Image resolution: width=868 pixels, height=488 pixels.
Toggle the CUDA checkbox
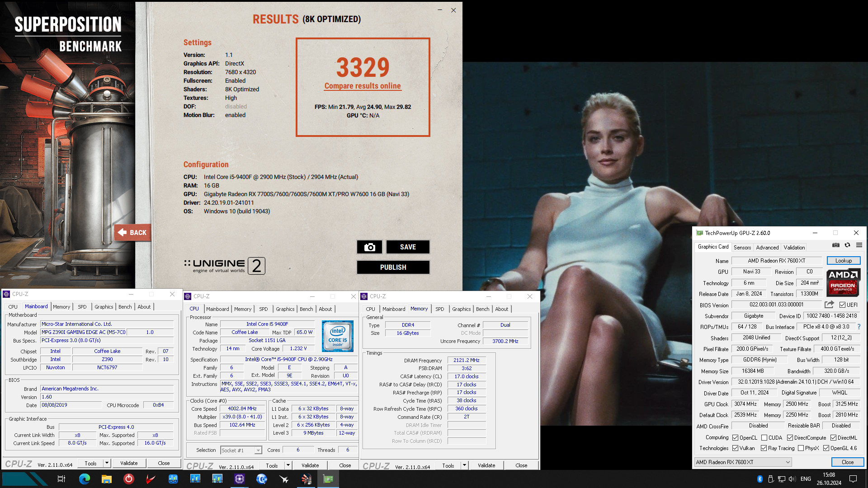point(764,438)
